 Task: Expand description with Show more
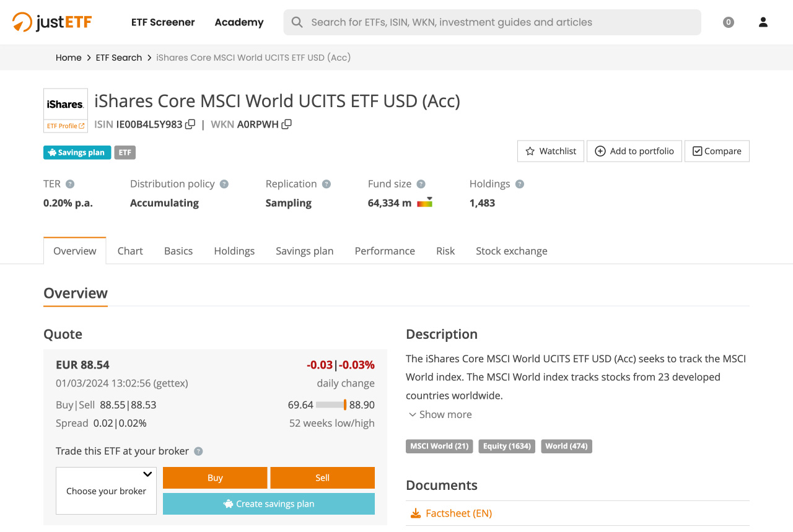(440, 415)
